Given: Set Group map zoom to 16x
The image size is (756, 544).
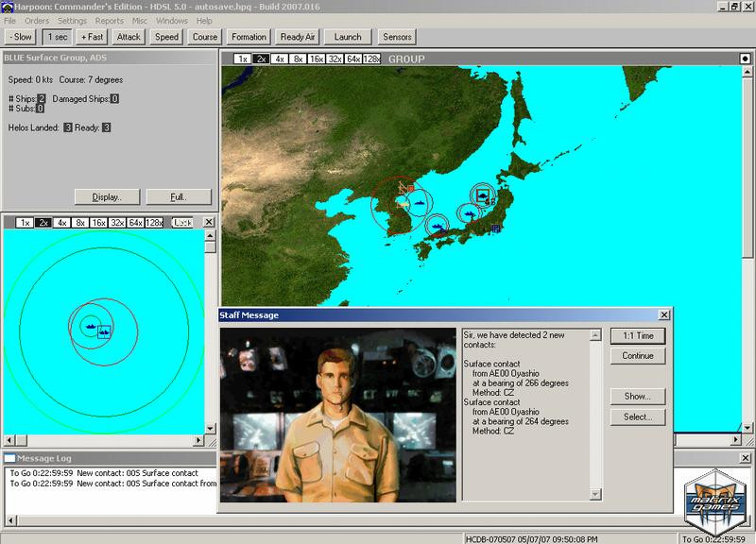Looking at the screenshot, I should (x=317, y=59).
